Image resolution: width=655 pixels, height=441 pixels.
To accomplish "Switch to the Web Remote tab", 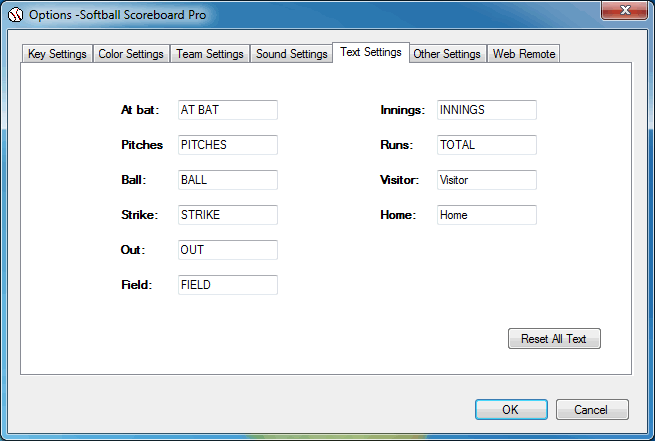I will (x=524, y=54).
